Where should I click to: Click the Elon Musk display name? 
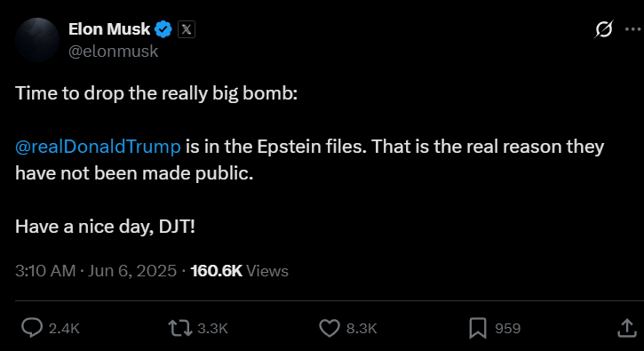tap(109, 29)
